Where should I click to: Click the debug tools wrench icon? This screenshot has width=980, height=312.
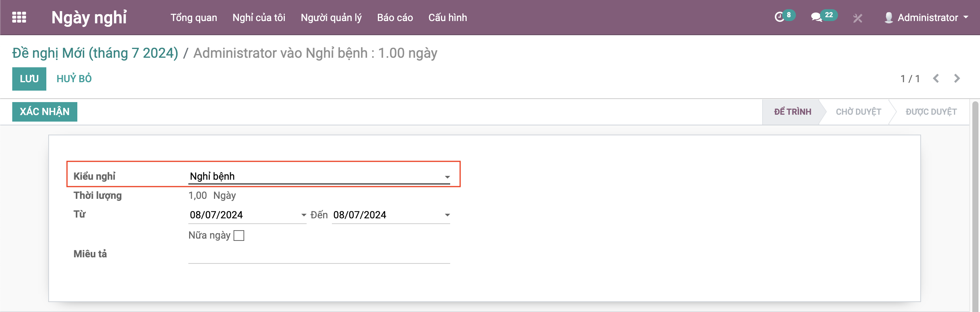click(857, 18)
